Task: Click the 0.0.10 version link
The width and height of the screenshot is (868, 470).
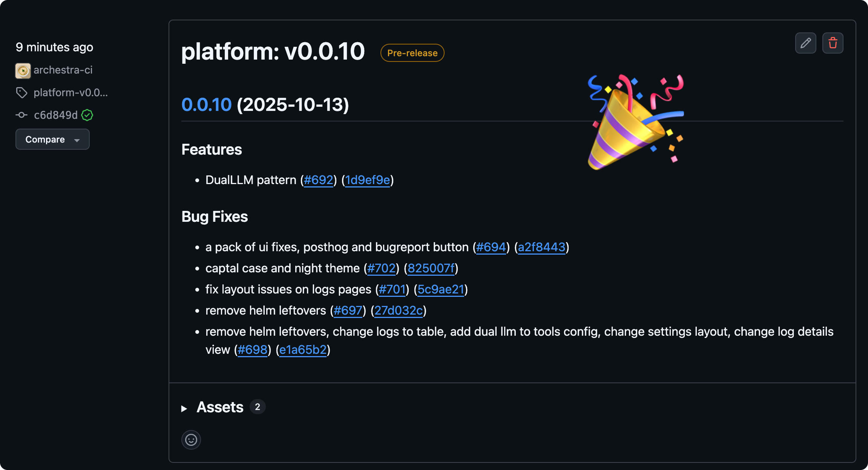Action: pyautogui.click(x=207, y=105)
